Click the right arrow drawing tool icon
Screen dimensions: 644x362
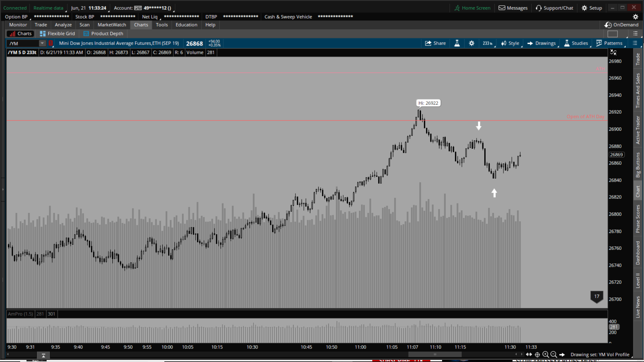pos(562,355)
